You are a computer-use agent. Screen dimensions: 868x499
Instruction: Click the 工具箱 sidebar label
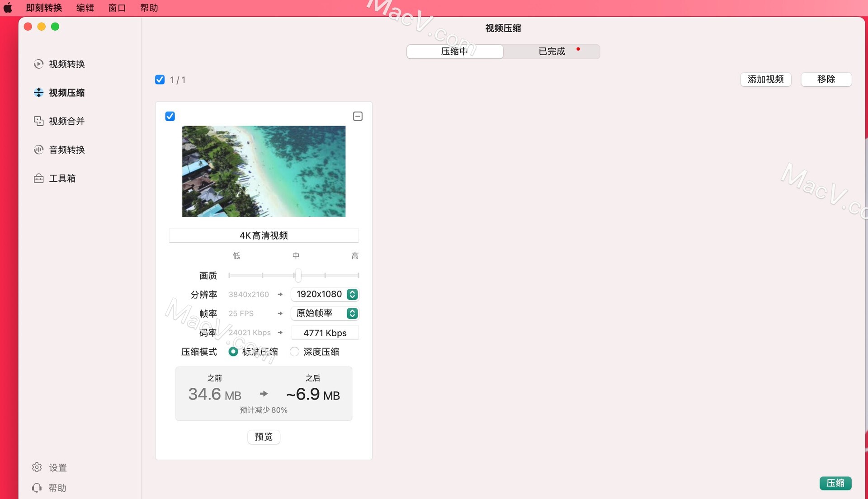[62, 179]
